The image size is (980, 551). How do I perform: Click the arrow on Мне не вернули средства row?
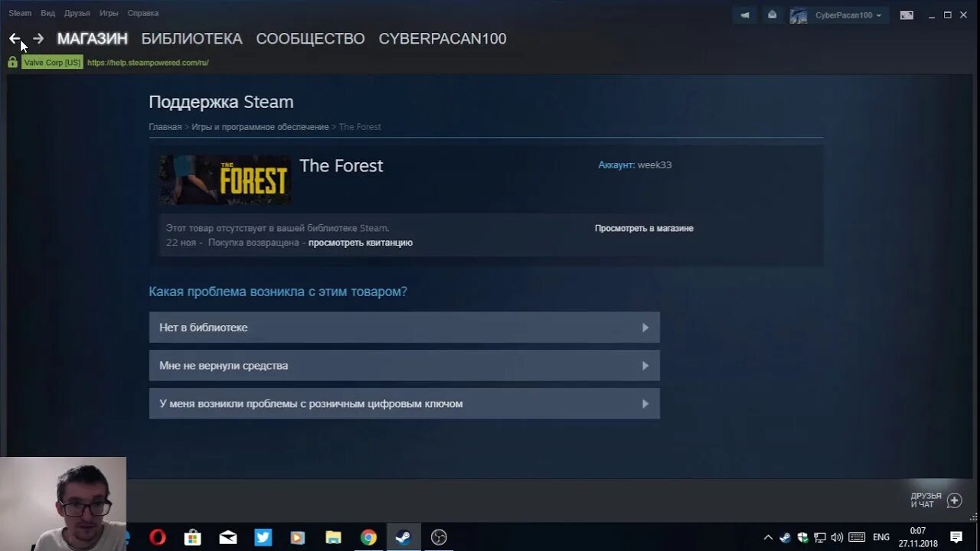click(645, 366)
